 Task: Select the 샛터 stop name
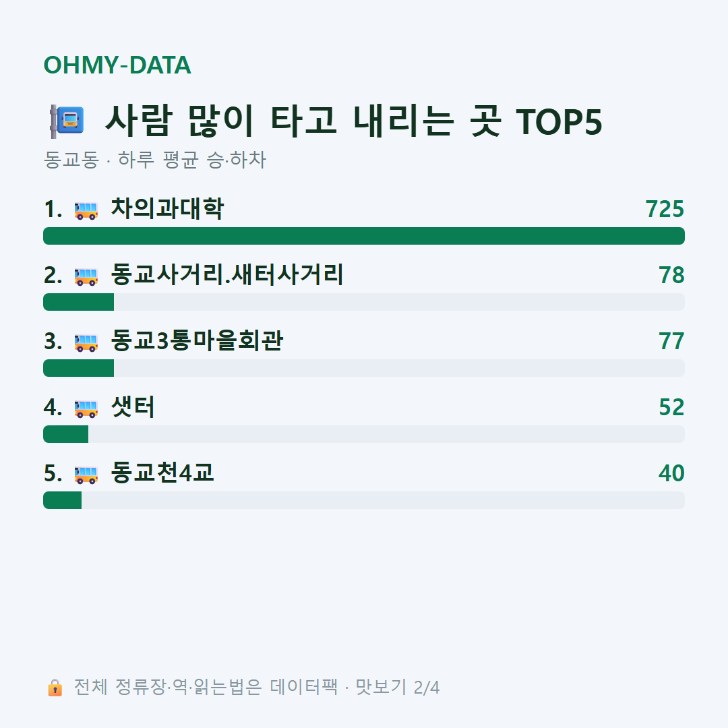click(133, 406)
